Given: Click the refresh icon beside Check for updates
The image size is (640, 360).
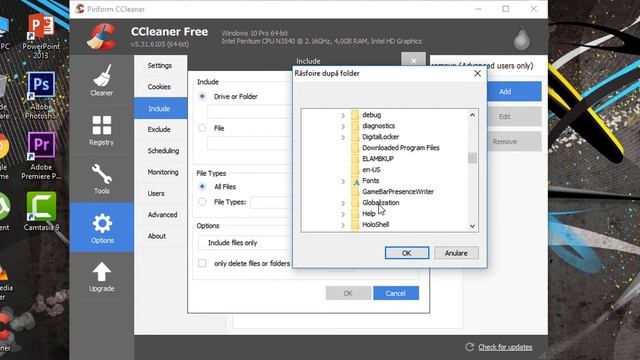Looking at the screenshot, I should coord(469,347).
